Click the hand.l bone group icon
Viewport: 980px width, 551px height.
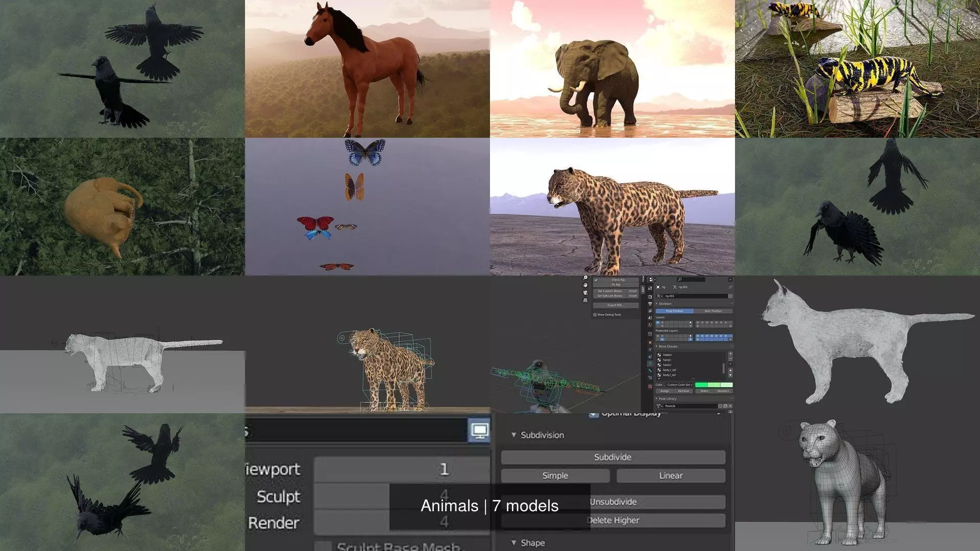pos(659,360)
